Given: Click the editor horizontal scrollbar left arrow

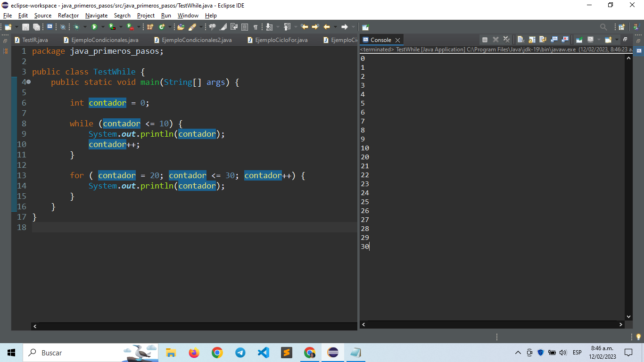Looking at the screenshot, I should point(35,326).
